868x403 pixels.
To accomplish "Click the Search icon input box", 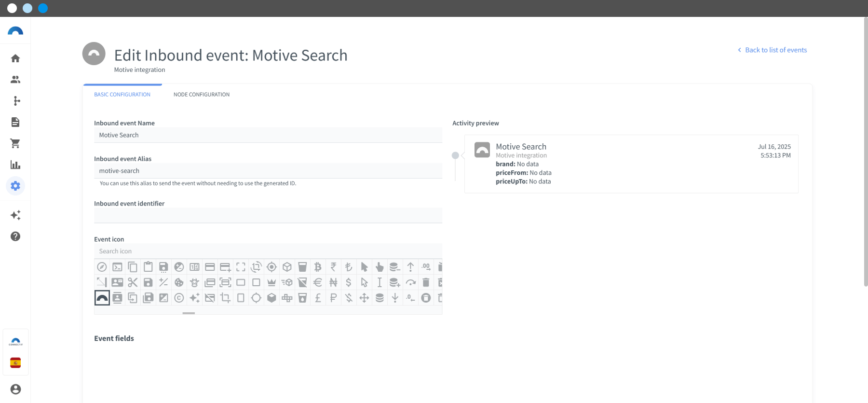I will pyautogui.click(x=268, y=251).
